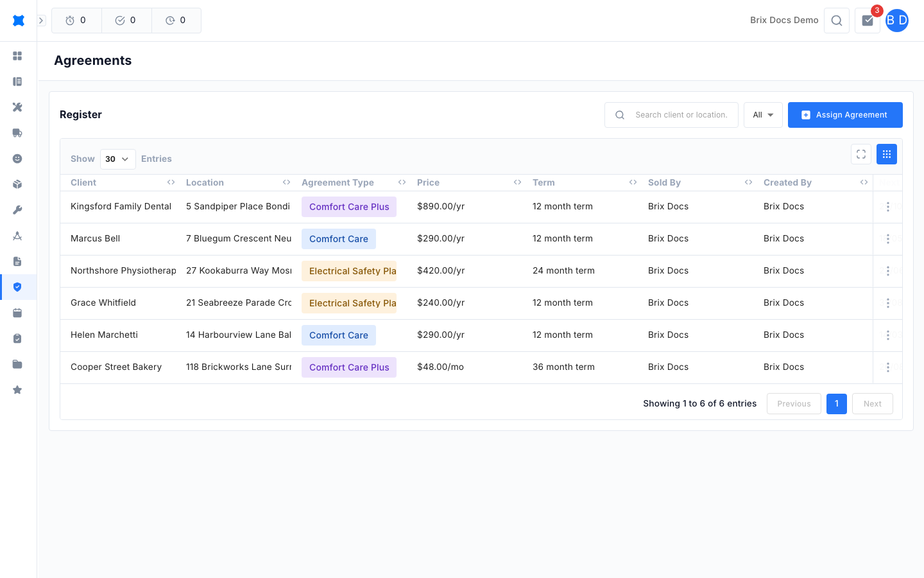Open the folder sidebar icon

click(x=17, y=364)
